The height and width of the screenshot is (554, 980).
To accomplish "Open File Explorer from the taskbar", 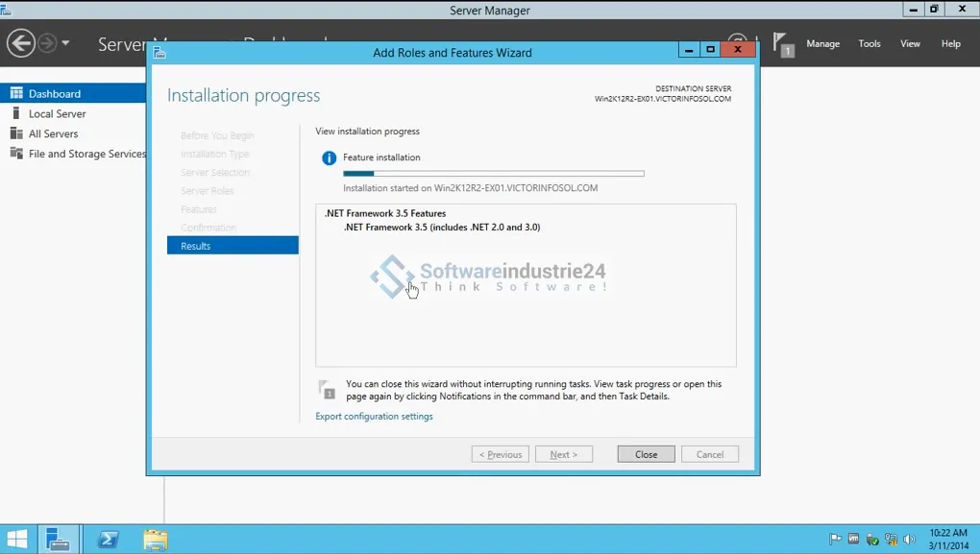I will point(156,540).
